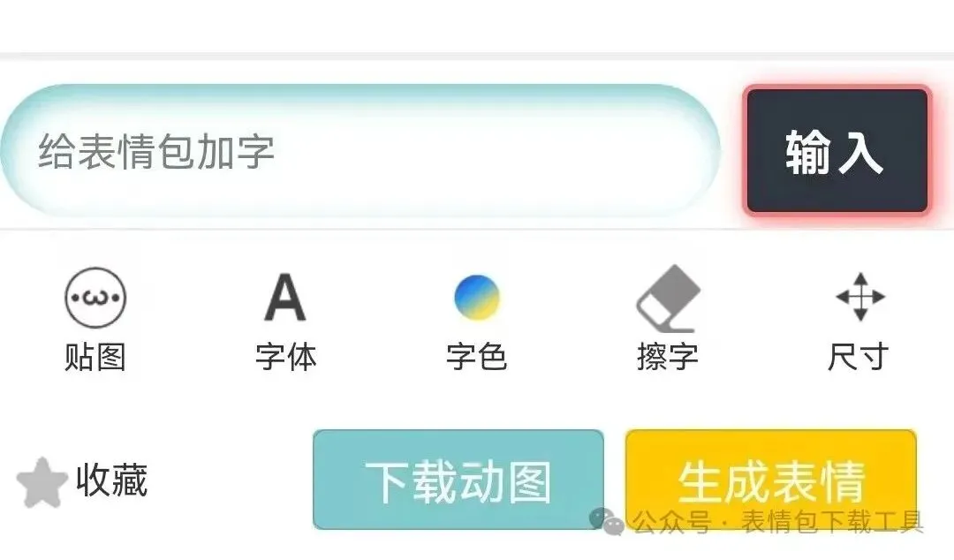Click the 给表情包加字 placeholder text
This screenshot has width=954, height=560.
(x=156, y=152)
